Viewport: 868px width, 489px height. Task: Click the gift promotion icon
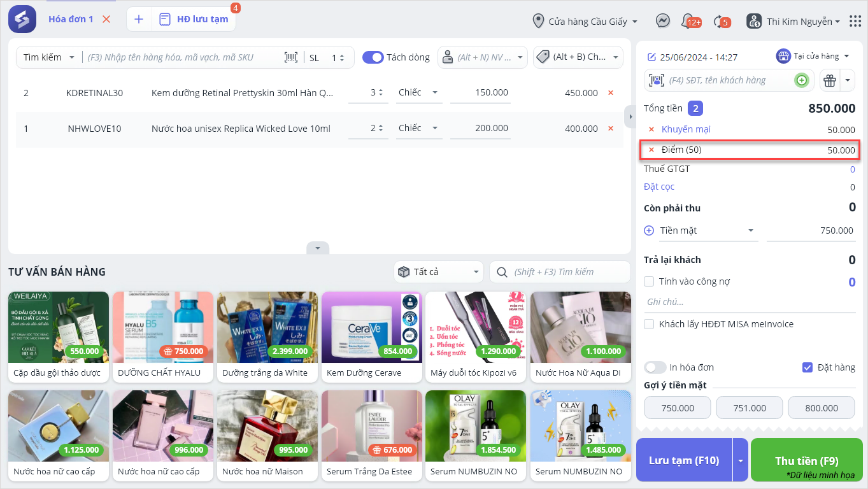(829, 80)
